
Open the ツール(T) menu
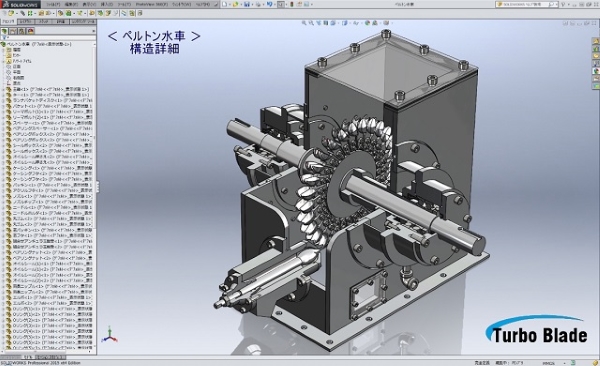coord(124,4)
